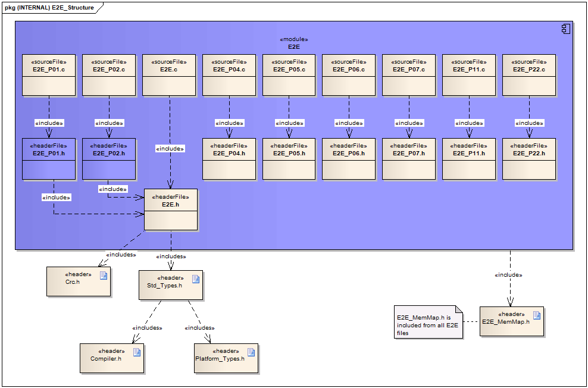Select the «include» label above E2E_P04.h
Screen dimensions: 588x388
pyautogui.click(x=229, y=123)
